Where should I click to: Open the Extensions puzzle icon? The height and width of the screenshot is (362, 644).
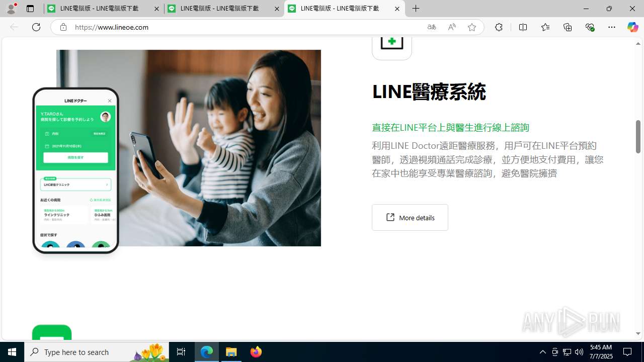tap(499, 27)
